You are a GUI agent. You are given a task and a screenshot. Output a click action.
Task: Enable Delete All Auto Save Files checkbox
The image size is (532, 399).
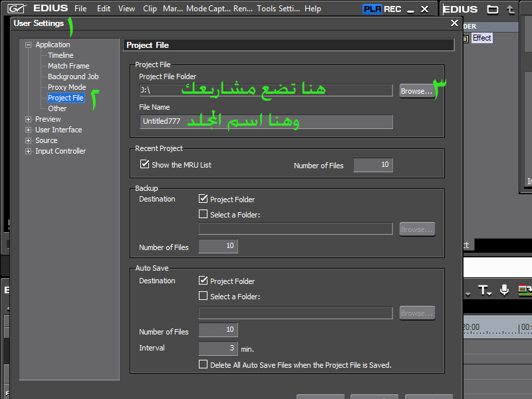(x=203, y=364)
